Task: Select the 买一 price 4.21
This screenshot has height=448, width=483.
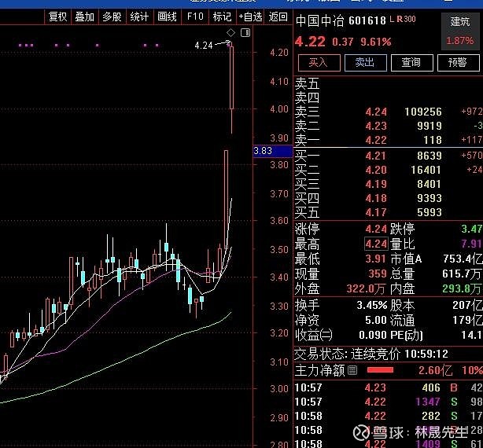Action: click(x=376, y=156)
